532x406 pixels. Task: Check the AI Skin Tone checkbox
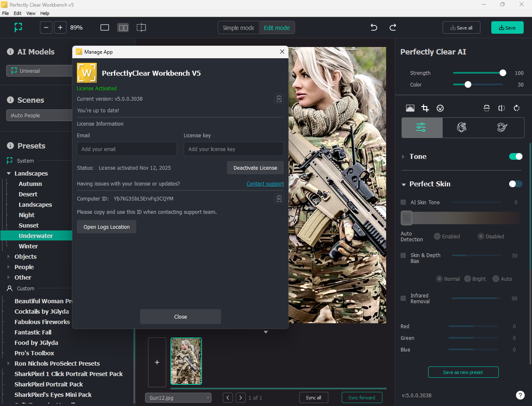tap(403, 202)
